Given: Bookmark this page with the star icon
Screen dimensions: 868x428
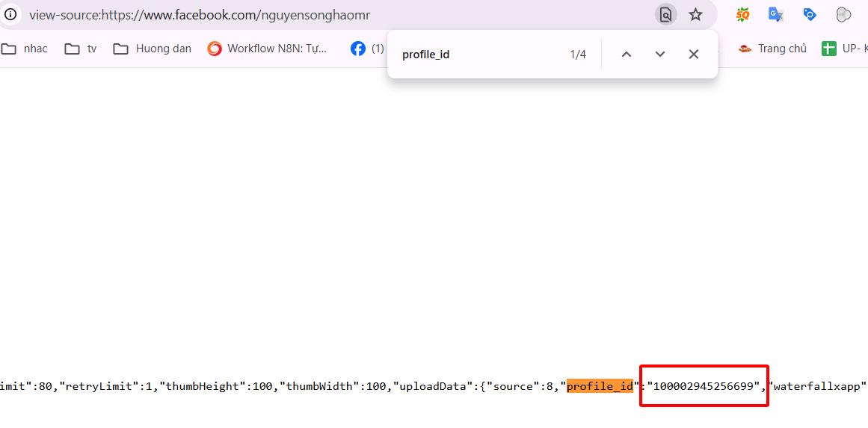Looking at the screenshot, I should coord(696,14).
